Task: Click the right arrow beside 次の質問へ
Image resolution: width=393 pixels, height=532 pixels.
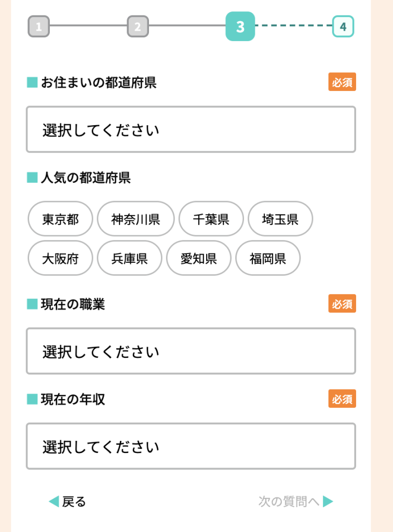Action: coord(328,501)
